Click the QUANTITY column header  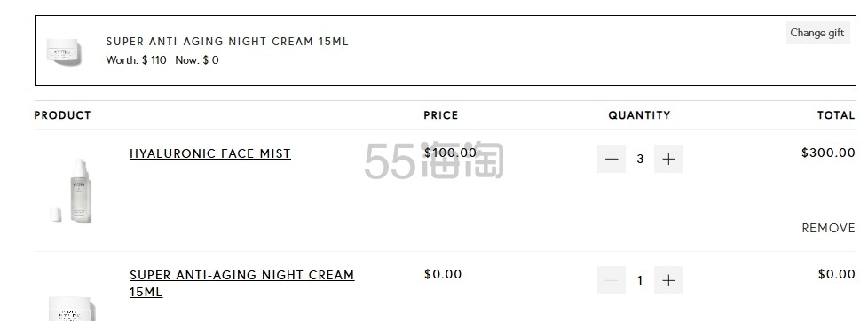[639, 115]
